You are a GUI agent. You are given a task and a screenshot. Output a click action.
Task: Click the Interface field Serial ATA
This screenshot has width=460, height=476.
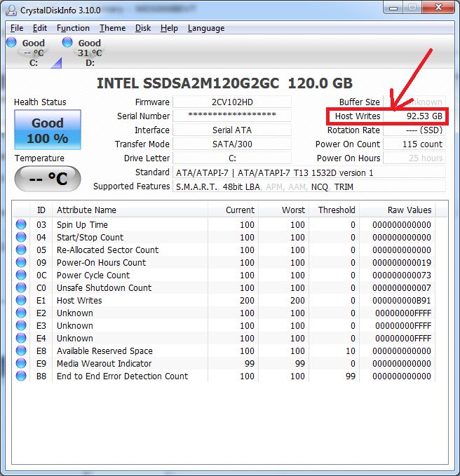pos(232,130)
